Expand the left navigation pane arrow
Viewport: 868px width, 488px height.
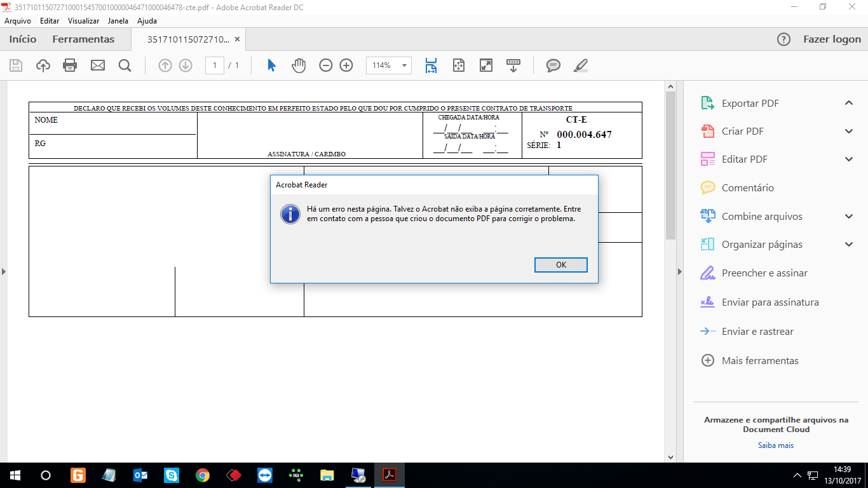point(4,271)
